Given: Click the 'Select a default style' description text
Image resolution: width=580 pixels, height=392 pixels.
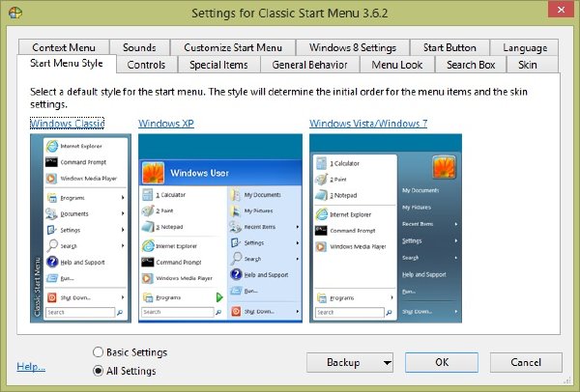Looking at the screenshot, I should [278, 98].
